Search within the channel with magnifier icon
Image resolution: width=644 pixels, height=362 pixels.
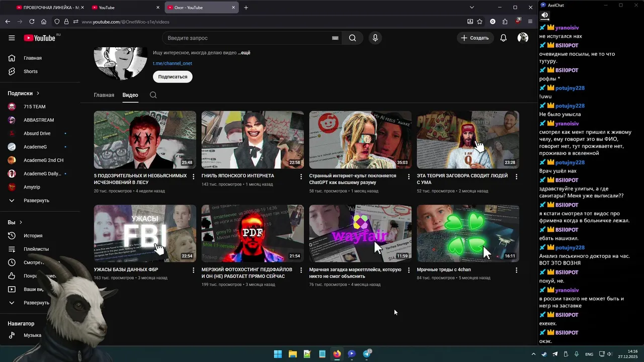[153, 95]
